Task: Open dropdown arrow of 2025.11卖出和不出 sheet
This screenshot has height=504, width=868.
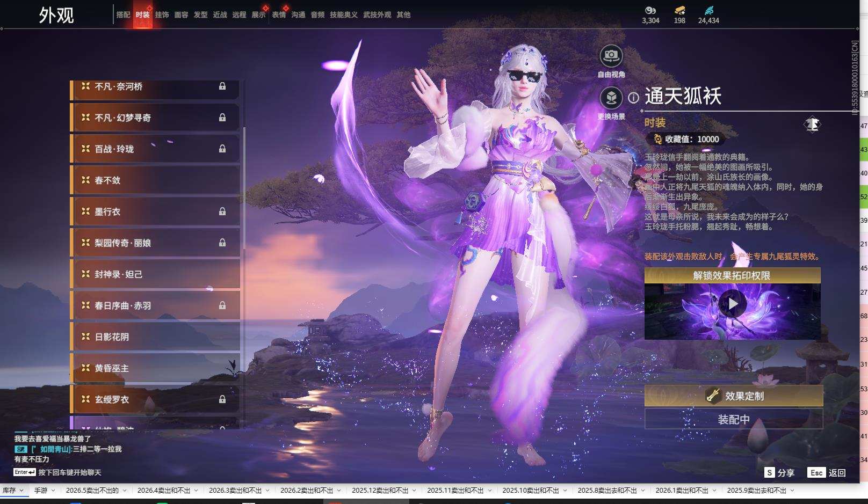Action: point(489,491)
